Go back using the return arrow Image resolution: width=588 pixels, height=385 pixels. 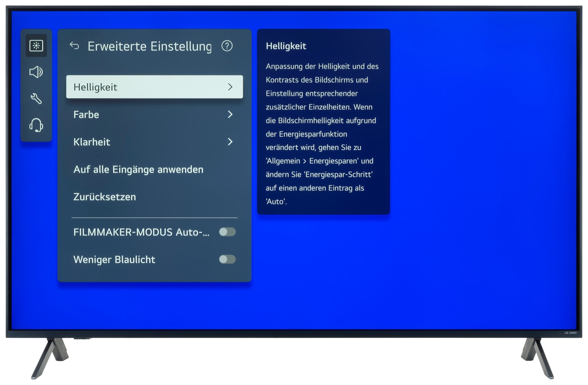[74, 46]
